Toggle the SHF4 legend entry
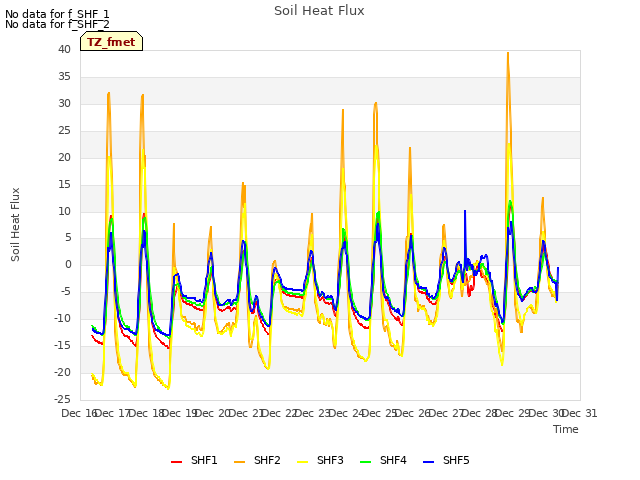The image size is (640, 480). [x=383, y=460]
